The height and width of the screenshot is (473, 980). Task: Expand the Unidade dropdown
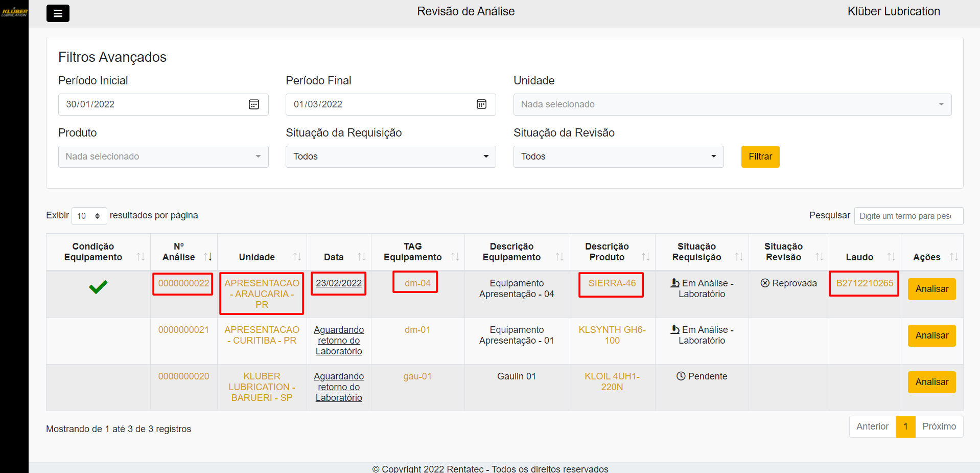(732, 104)
